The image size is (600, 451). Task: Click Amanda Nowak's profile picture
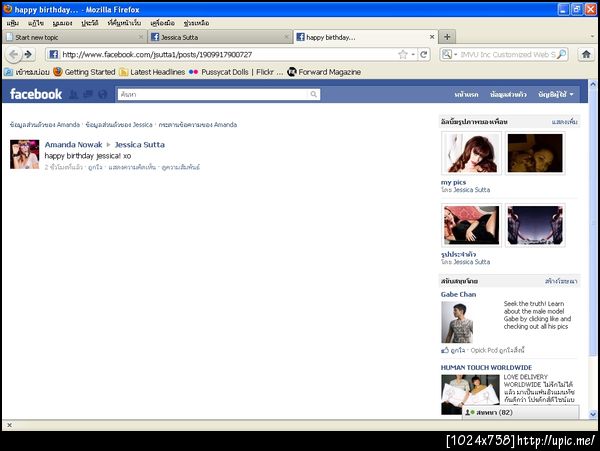(24, 154)
